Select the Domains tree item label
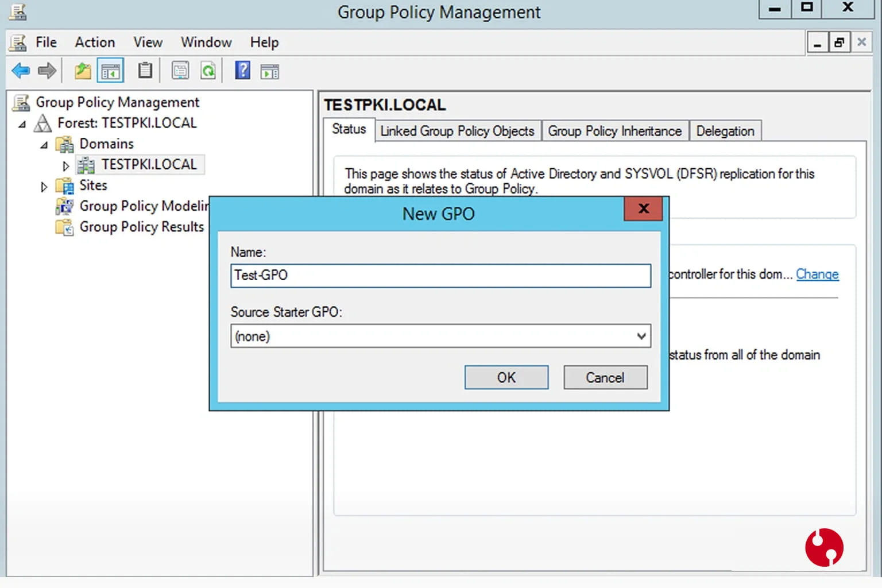Screen dimensions: 882x588 pyautogui.click(x=106, y=144)
